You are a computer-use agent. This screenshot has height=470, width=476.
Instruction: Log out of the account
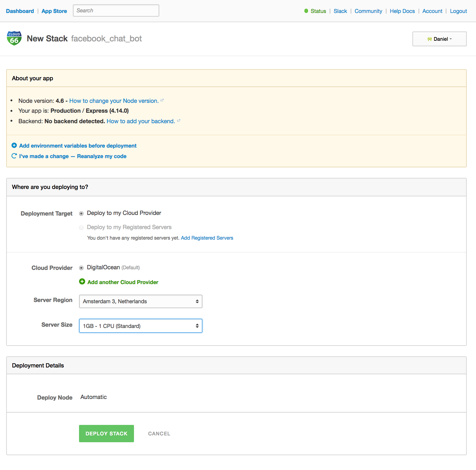(458, 11)
